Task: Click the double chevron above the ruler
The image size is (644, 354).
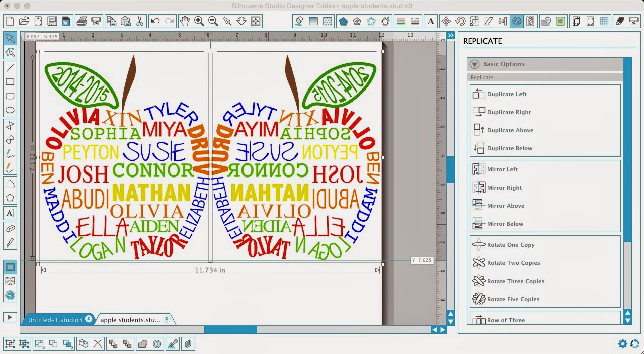Action: click(450, 35)
